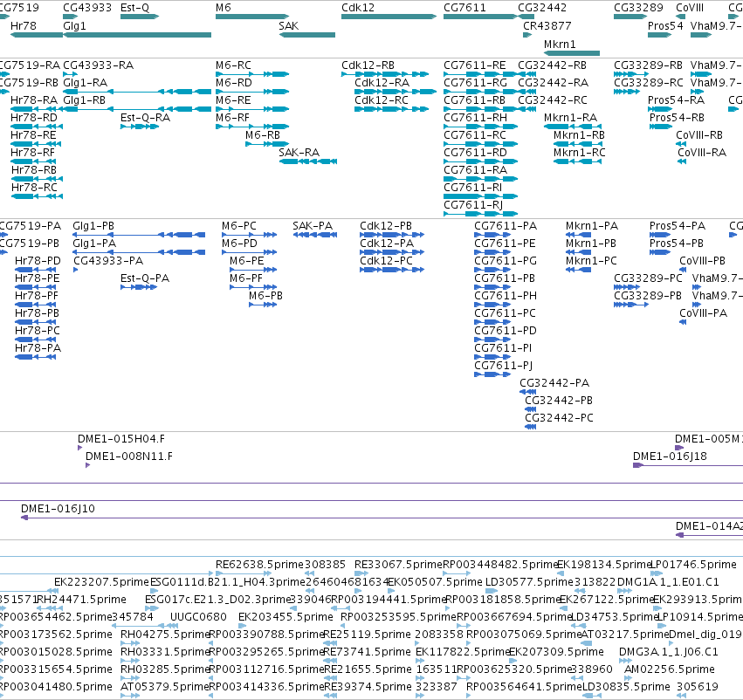Select the SAK gene label
The image size is (743, 700).
pyautogui.click(x=289, y=25)
